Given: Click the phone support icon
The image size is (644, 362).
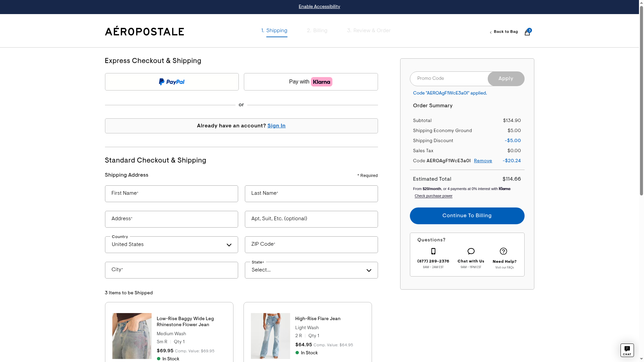Looking at the screenshot, I should (433, 251).
